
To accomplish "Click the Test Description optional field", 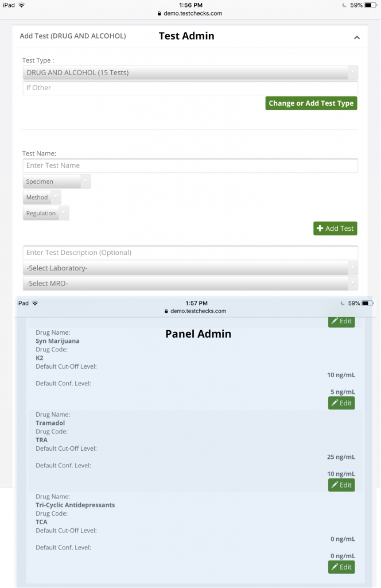I will (x=190, y=253).
